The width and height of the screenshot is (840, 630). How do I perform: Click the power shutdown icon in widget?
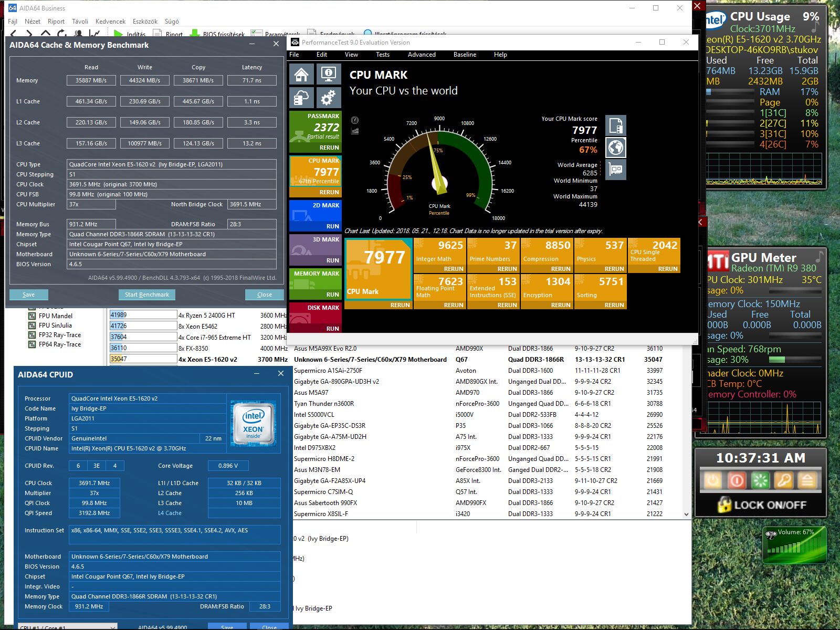[x=712, y=480]
